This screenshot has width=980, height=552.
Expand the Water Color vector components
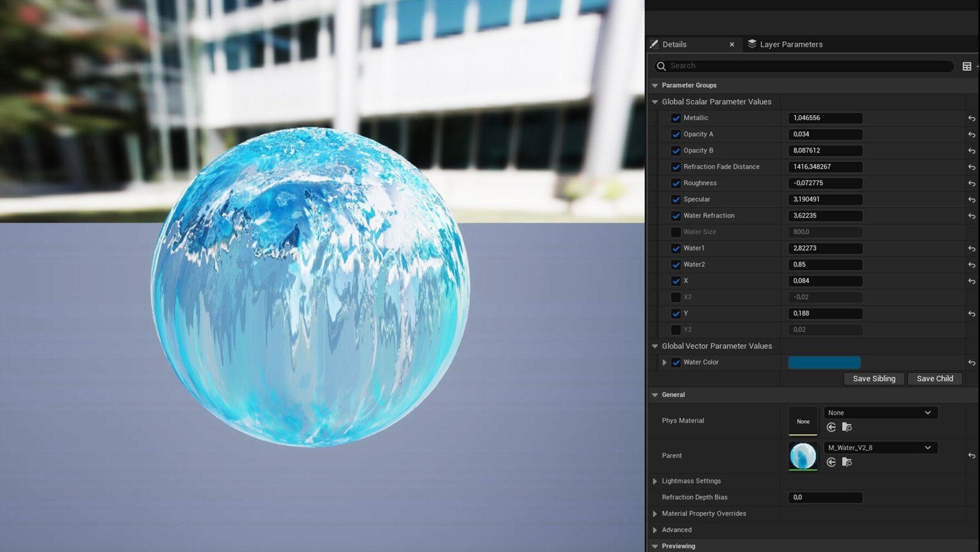click(664, 362)
